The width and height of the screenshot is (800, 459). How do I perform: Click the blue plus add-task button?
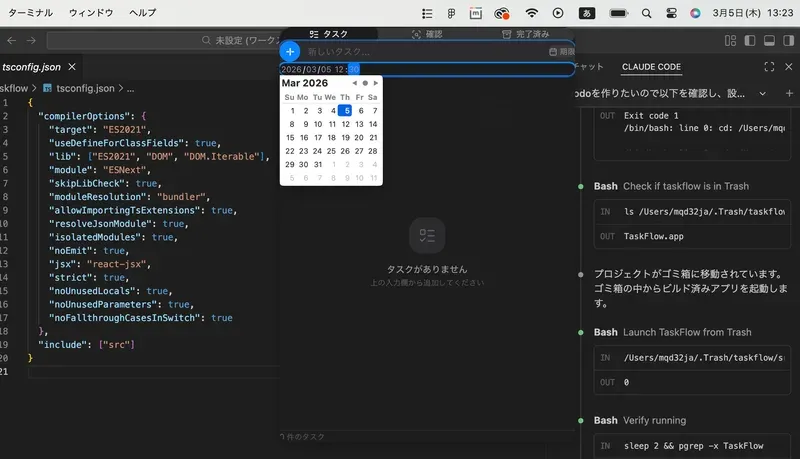click(290, 52)
